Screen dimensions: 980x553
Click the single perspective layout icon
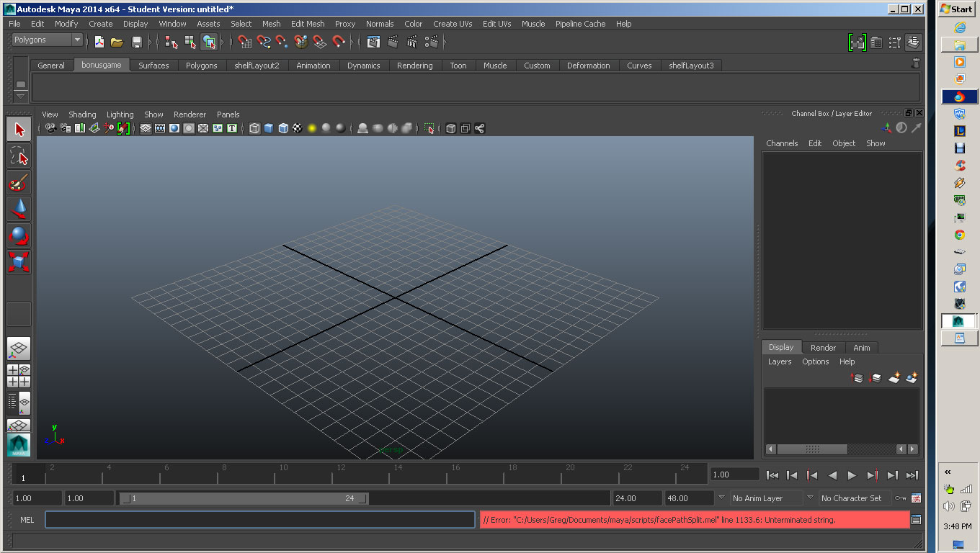18,349
